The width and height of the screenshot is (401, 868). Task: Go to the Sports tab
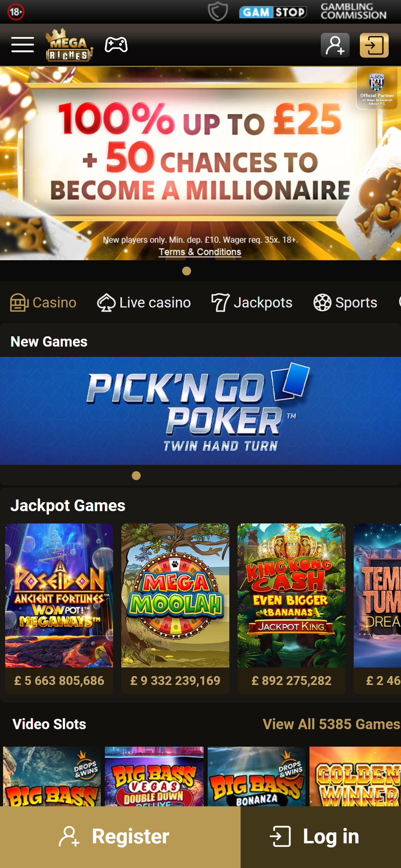tap(345, 302)
